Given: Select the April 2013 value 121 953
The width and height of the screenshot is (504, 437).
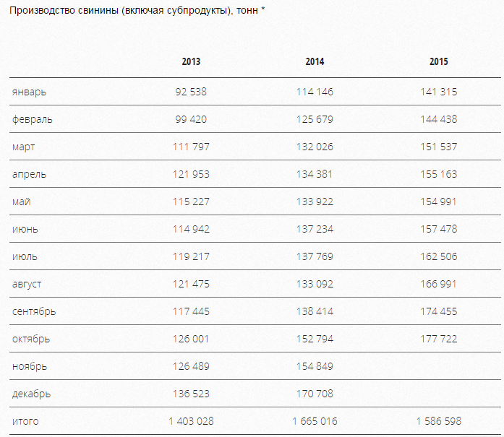Looking at the screenshot, I should coord(191,174).
